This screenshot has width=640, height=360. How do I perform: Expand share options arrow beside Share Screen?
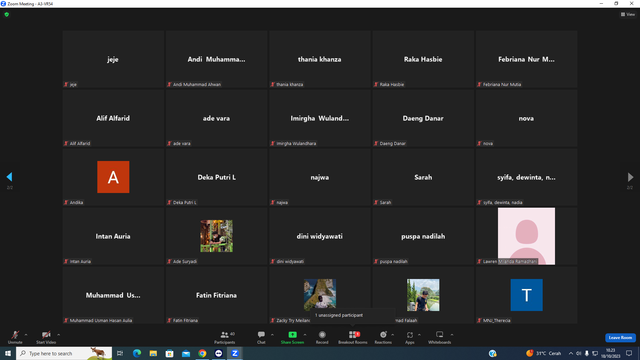coord(305,335)
